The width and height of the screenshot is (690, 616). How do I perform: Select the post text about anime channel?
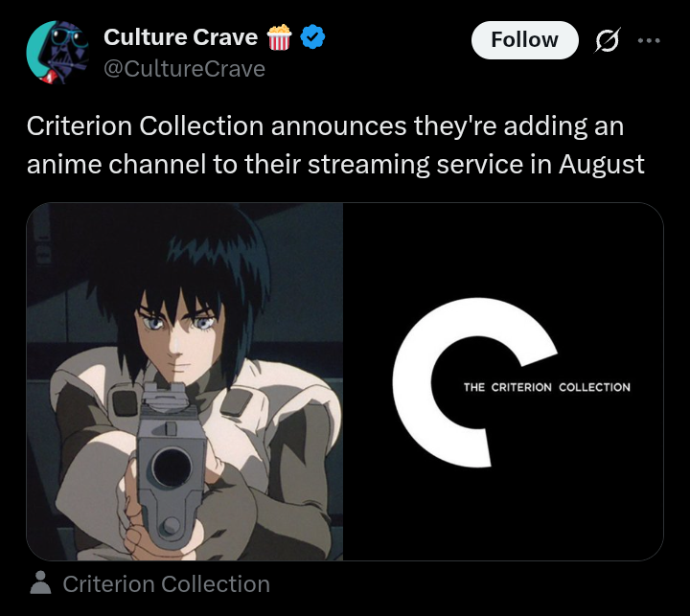tap(335, 145)
